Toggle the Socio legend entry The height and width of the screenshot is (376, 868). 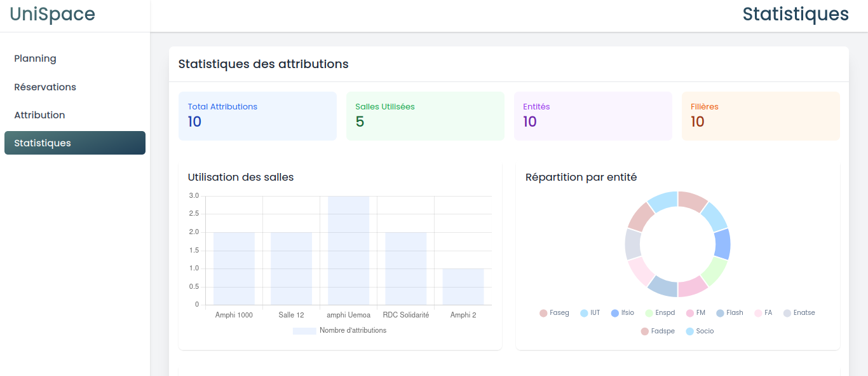700,331
